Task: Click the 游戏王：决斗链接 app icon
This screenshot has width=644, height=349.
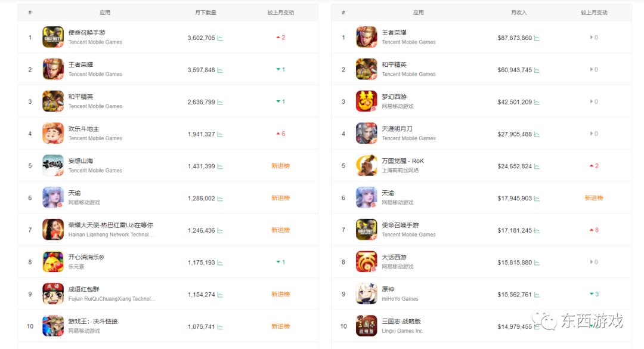Action: pyautogui.click(x=53, y=326)
